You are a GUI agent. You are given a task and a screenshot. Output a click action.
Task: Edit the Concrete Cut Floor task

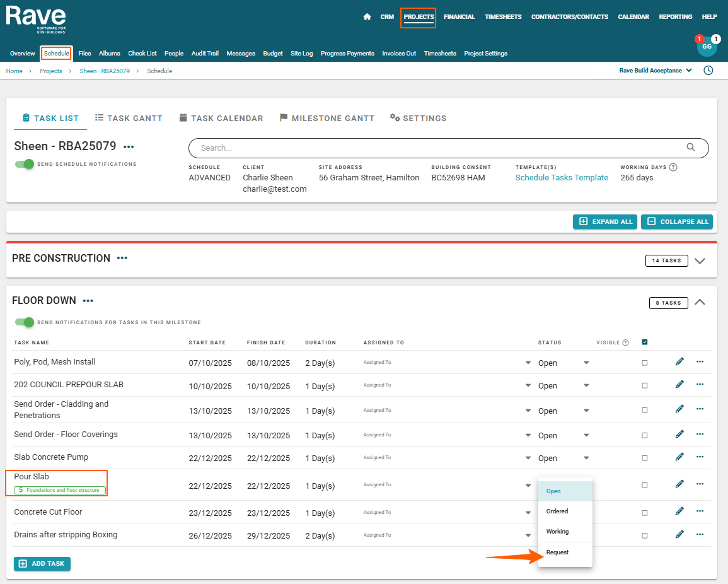click(x=679, y=512)
